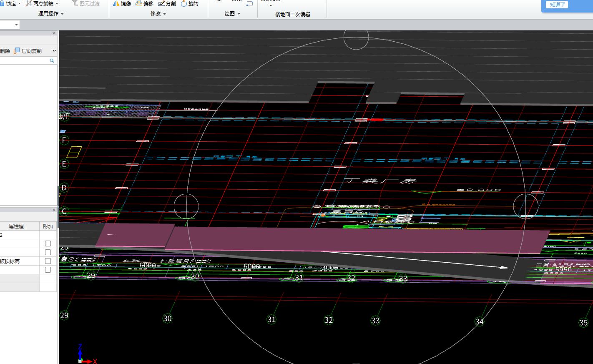The height and width of the screenshot is (364, 593).
Task: Select the property value cell showing 2
Action: (19, 235)
